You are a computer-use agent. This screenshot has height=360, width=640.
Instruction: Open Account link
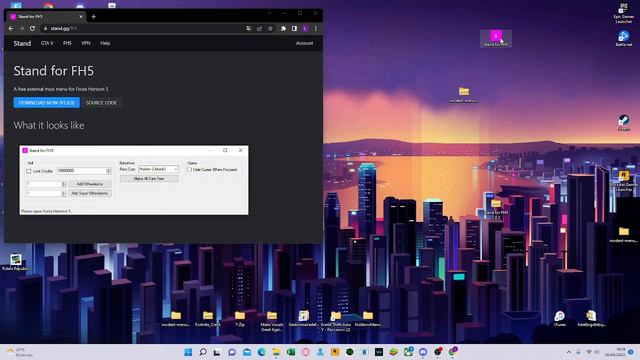(304, 43)
